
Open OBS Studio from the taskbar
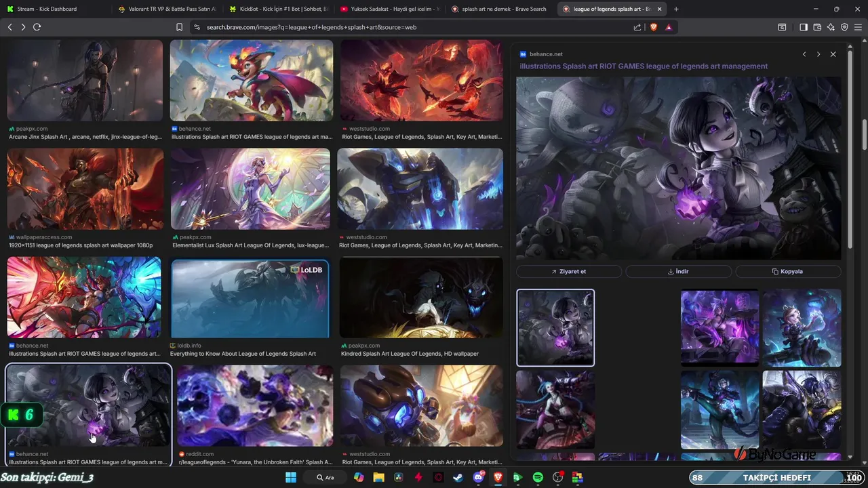(558, 477)
